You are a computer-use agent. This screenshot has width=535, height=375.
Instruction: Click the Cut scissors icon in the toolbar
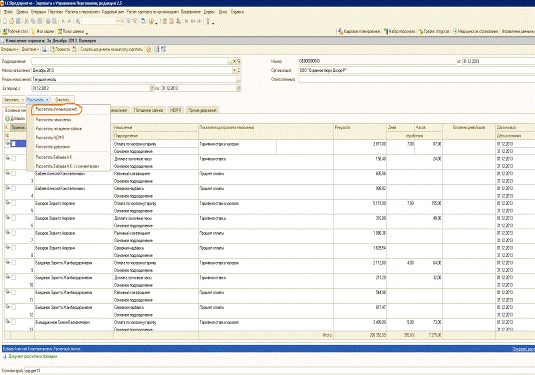pyautogui.click(x=26, y=21)
